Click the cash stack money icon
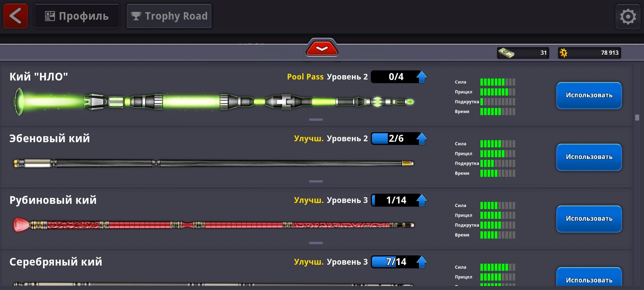The image size is (644, 290). coord(506,53)
